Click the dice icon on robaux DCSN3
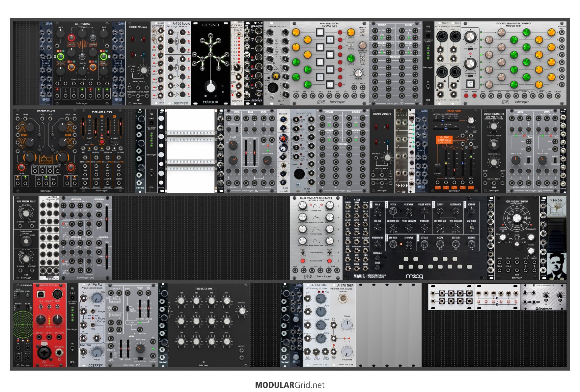The height and width of the screenshot is (392, 580). click(x=206, y=96)
